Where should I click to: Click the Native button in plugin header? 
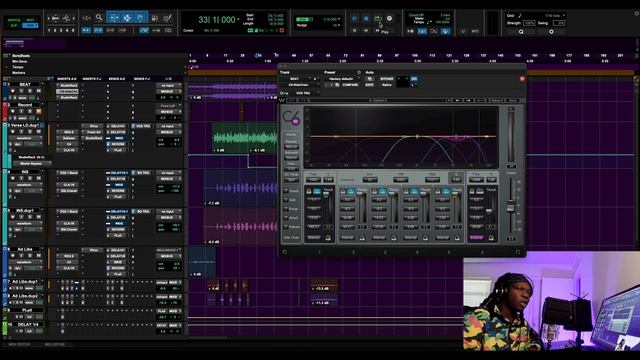[386, 85]
